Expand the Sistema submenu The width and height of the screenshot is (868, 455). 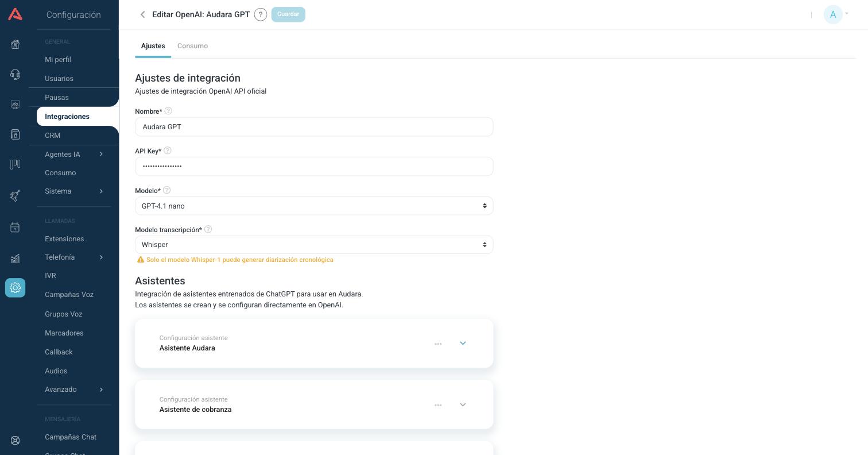point(101,191)
